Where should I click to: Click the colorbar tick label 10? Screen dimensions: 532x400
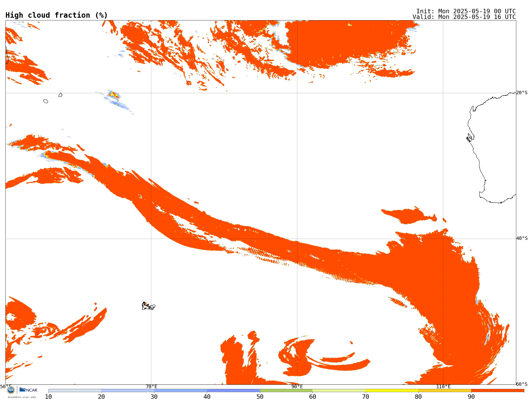point(49,397)
